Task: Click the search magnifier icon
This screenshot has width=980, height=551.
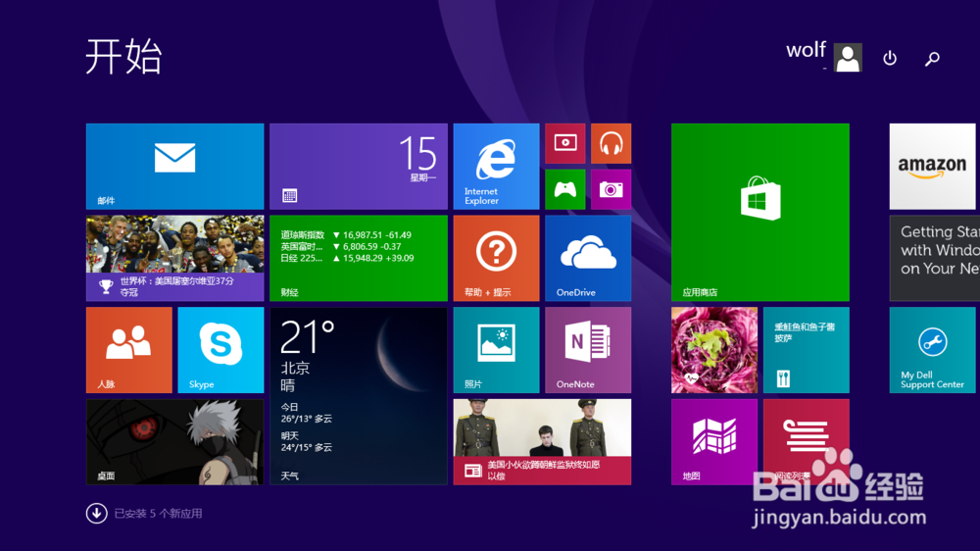Action: pos(932,59)
